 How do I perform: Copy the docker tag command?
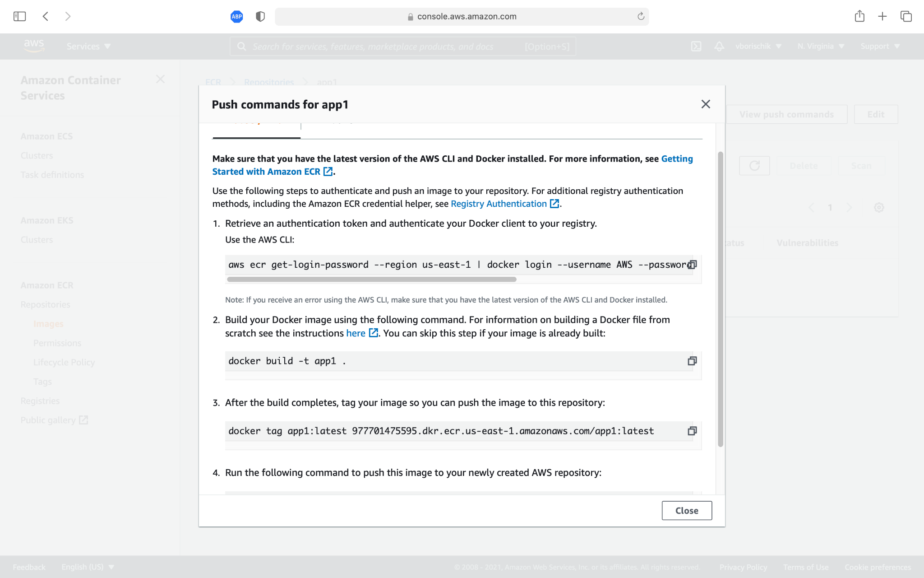click(x=692, y=431)
